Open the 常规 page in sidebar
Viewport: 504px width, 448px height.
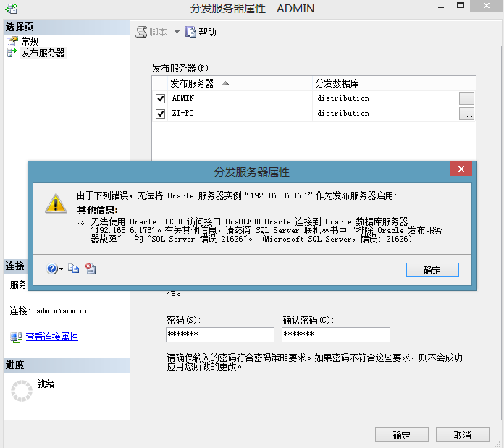tap(30, 41)
